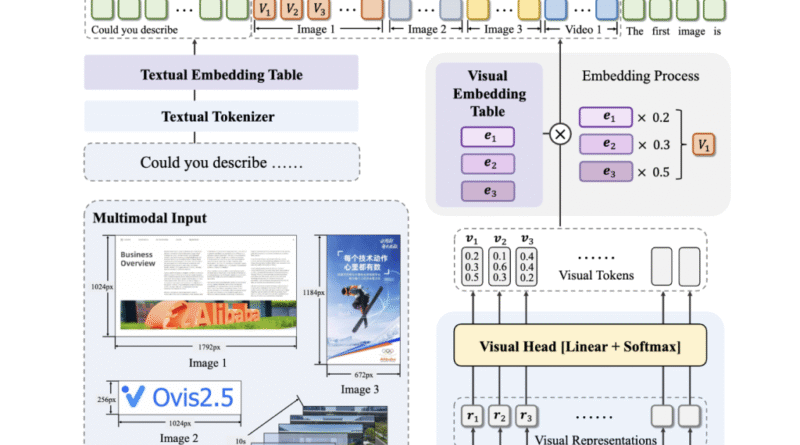
Task: Click e2 inside the Visual Embedding Table
Action: tap(488, 164)
